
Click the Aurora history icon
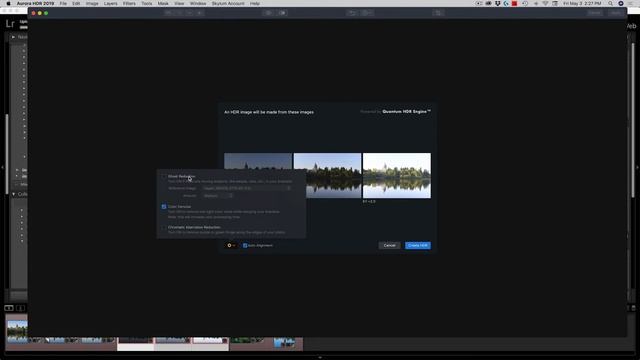click(x=367, y=13)
